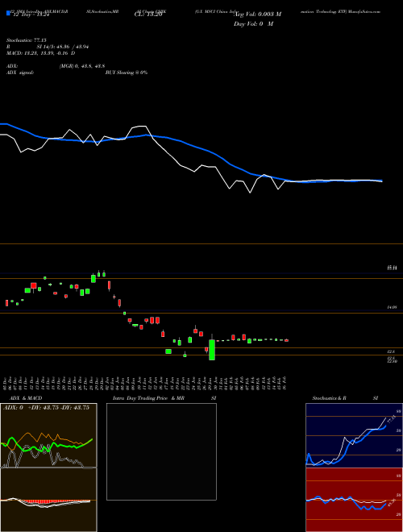Select the 'CL: 13.20' closing price text
The height and width of the screenshot is (532, 403).
(x=148, y=15)
